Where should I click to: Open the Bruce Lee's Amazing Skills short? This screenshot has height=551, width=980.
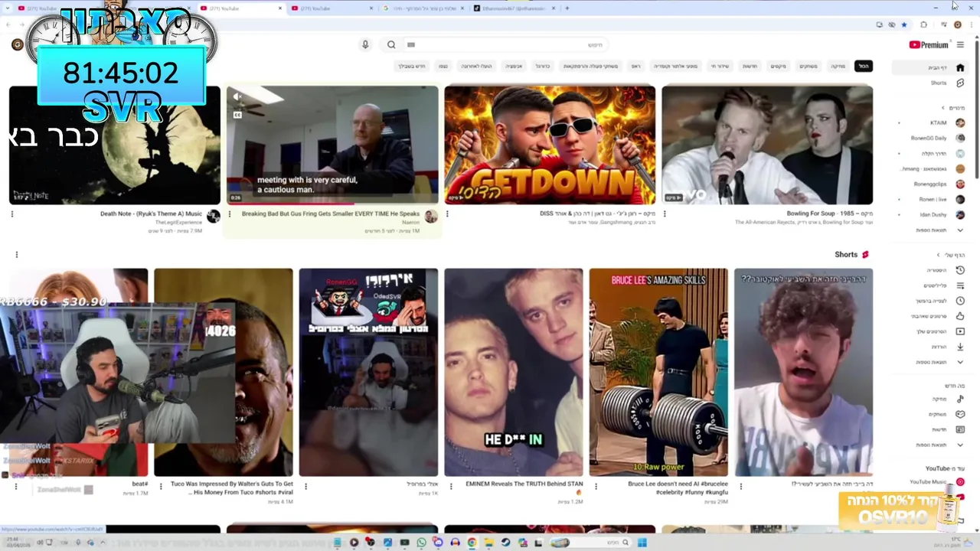click(658, 372)
